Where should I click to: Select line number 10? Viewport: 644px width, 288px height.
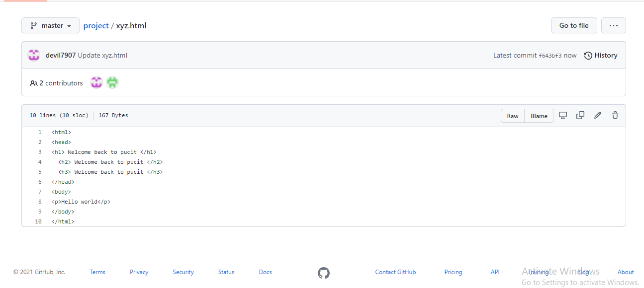[38, 221]
